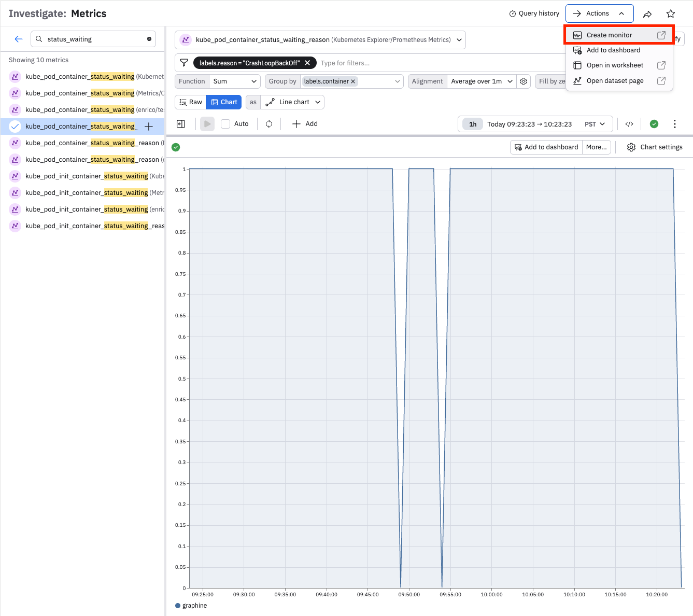The width and height of the screenshot is (693, 616).
Task: Click the Fill by zero option
Action: pyautogui.click(x=551, y=81)
